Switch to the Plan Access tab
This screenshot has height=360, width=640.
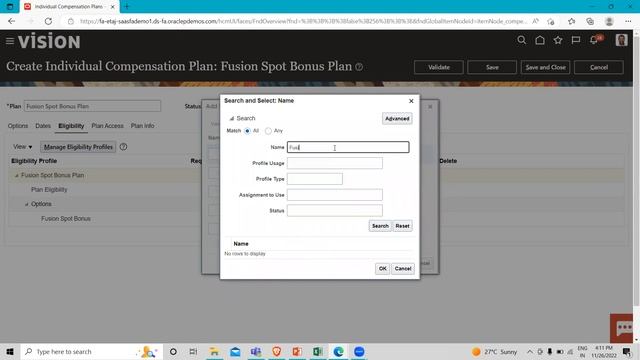(107, 126)
